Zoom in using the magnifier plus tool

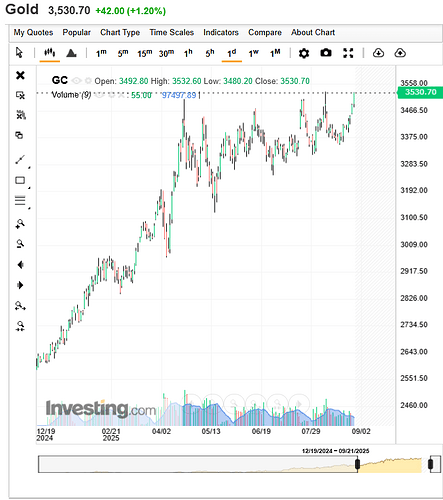click(20, 223)
